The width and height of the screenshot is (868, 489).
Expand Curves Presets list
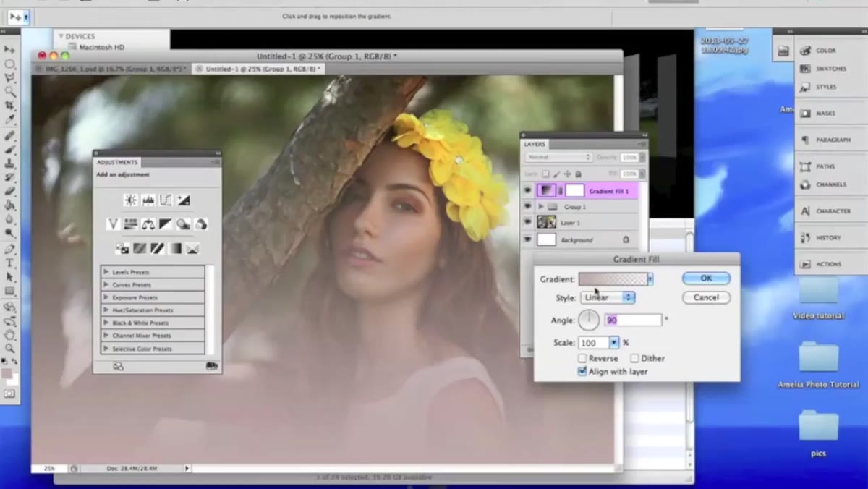pos(106,285)
